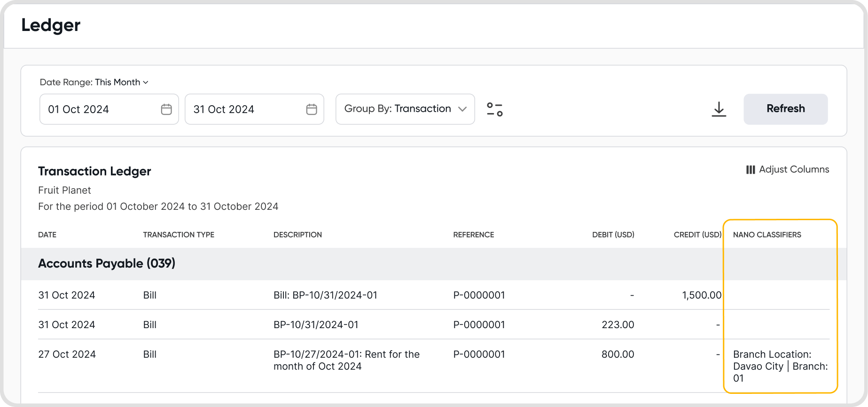
Task: Open the Group By Transaction dropdown
Action: coord(398,109)
